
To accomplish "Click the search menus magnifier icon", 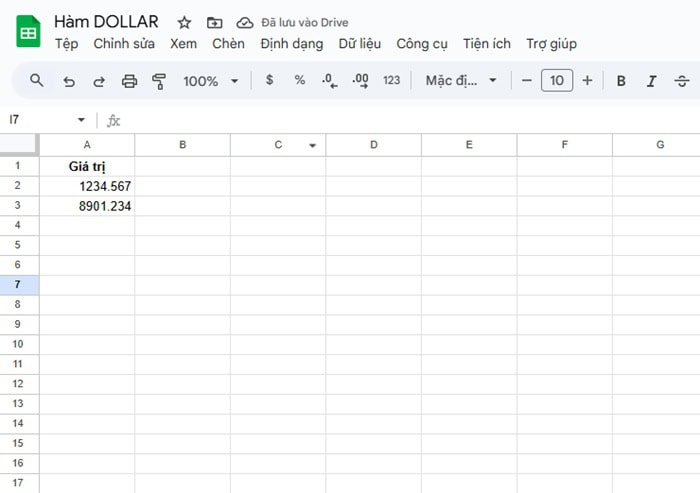I will [37, 81].
